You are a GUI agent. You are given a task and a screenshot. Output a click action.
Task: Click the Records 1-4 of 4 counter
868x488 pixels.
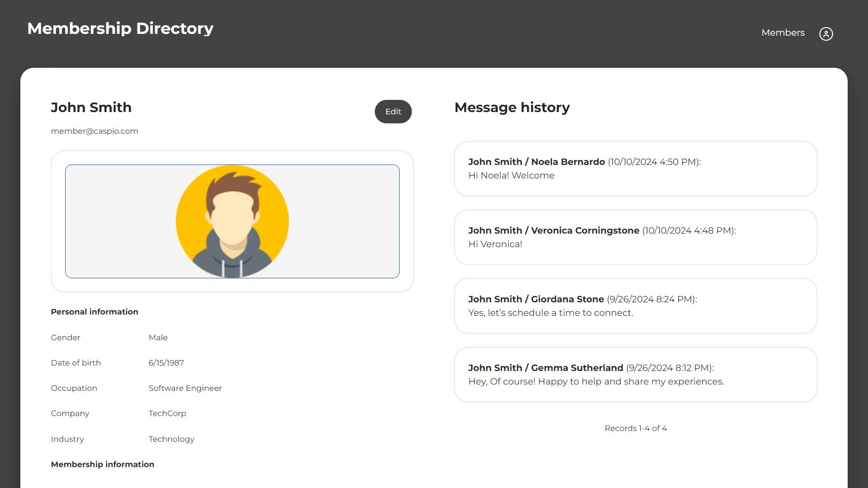[x=636, y=428]
